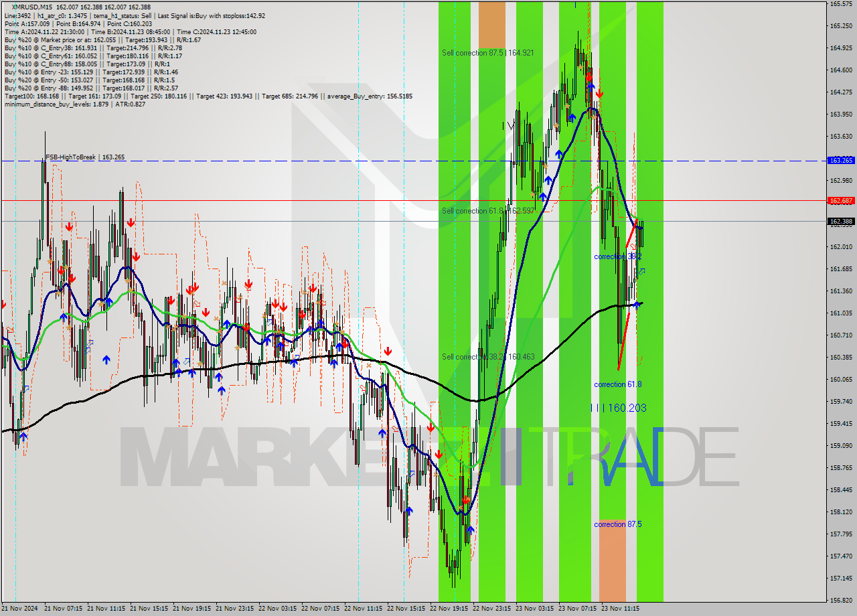Viewport: 857px width, 616px height.
Task: Click the Sell correction 87.5 | 164.921 label
Action: pos(487,53)
